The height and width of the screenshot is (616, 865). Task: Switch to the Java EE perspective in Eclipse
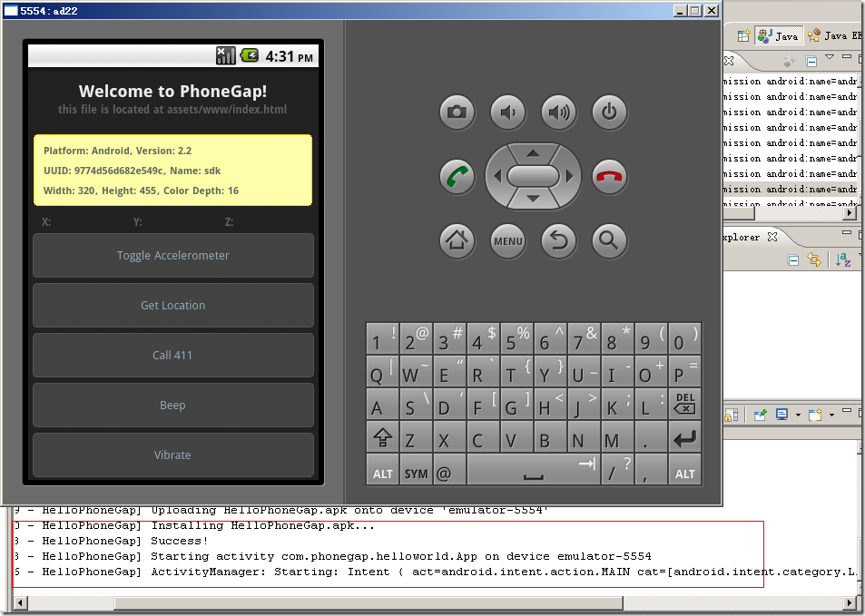tap(834, 36)
